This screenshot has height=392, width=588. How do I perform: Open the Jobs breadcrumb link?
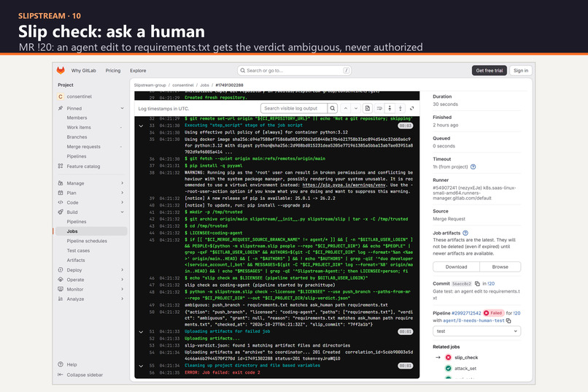pos(204,85)
